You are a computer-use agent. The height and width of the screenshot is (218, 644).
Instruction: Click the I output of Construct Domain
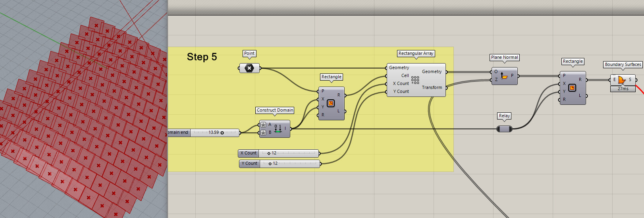[x=285, y=129]
